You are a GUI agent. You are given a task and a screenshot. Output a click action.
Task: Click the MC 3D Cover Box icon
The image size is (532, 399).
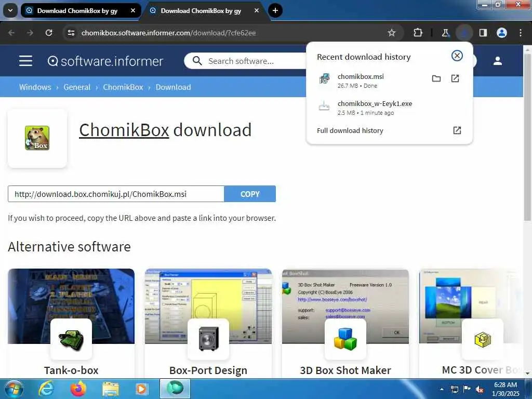coord(482,339)
